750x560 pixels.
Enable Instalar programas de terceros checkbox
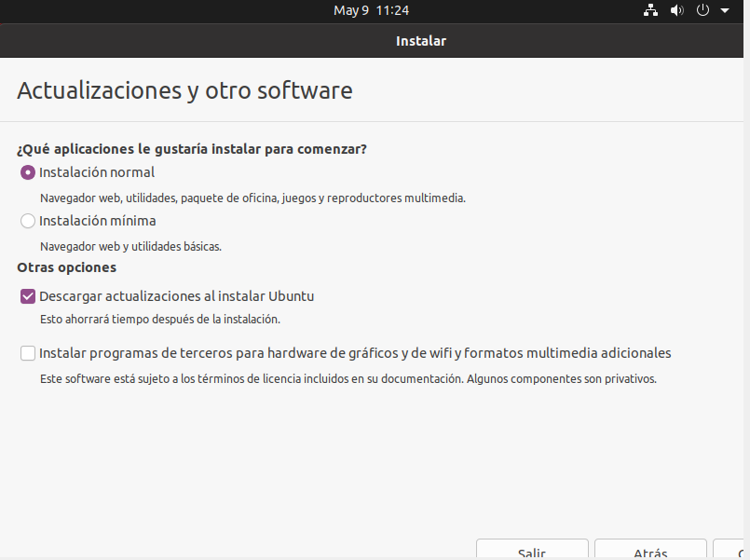[x=28, y=353]
